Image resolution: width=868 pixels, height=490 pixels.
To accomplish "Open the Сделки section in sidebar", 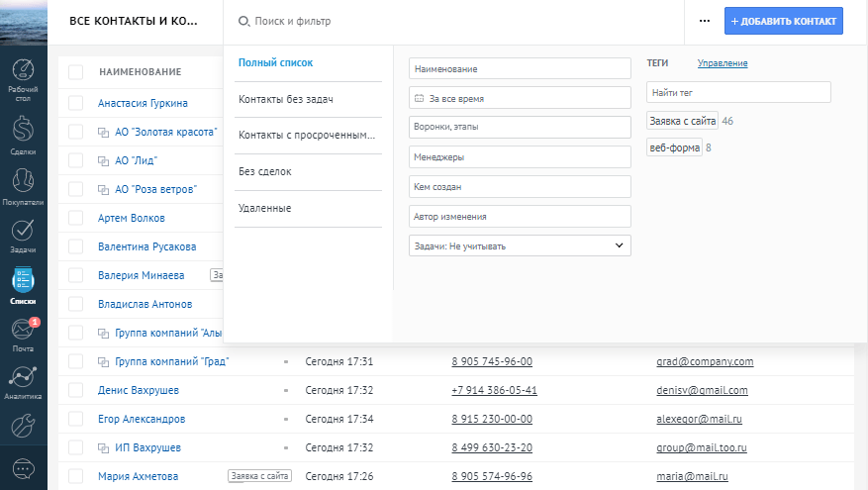I will pyautogui.click(x=24, y=135).
